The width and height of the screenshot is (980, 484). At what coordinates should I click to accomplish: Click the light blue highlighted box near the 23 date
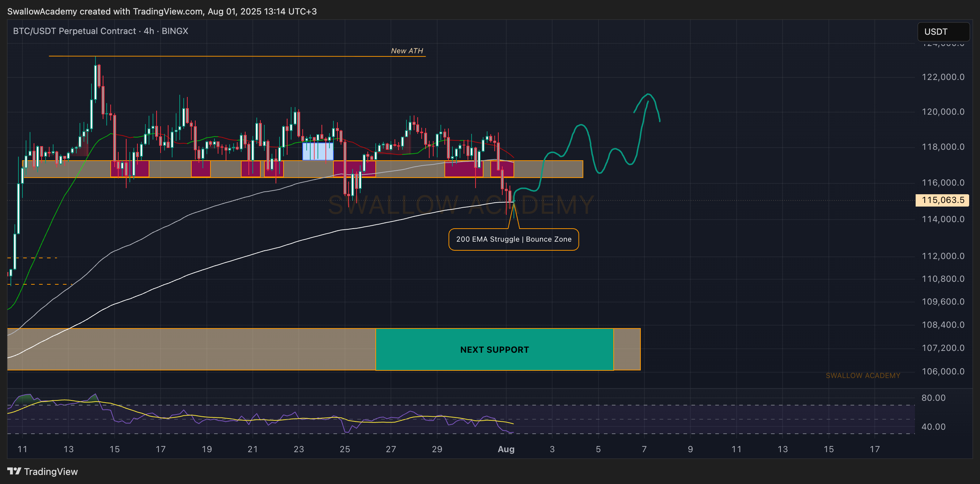coord(318,151)
